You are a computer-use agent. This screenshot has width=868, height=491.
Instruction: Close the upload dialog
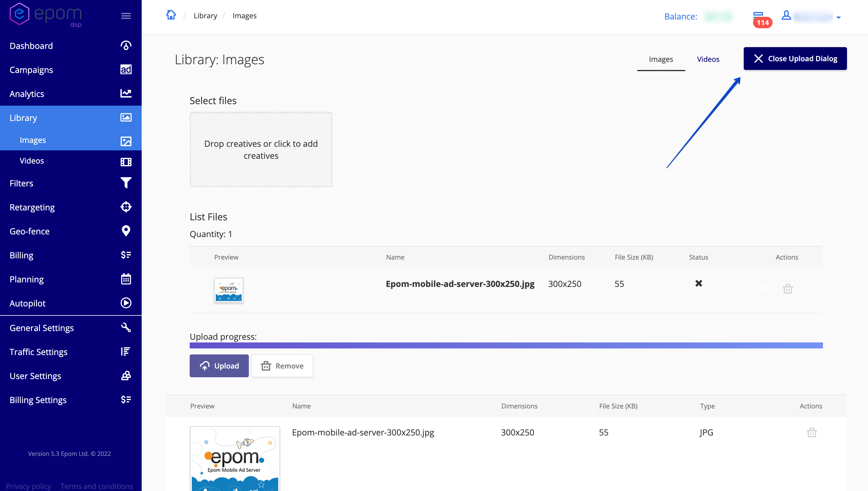pos(795,58)
